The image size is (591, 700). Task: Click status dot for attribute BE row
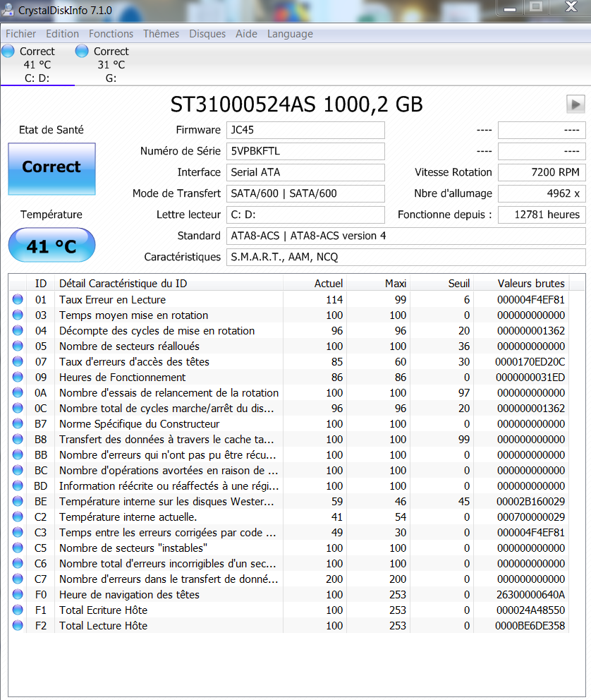click(18, 501)
